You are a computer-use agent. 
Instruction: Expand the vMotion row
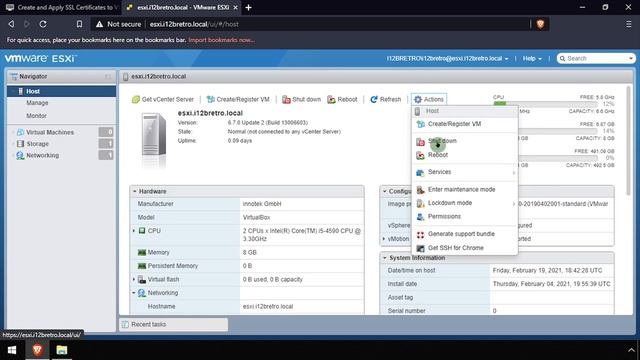(384, 238)
